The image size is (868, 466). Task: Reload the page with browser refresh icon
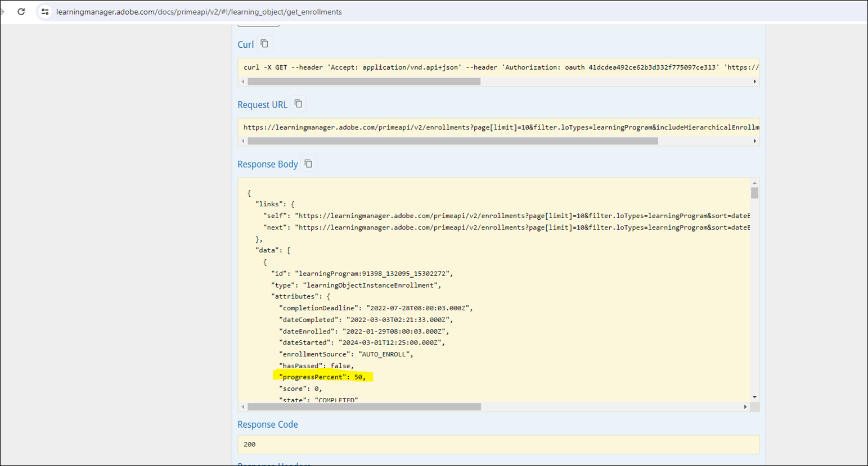(21, 12)
